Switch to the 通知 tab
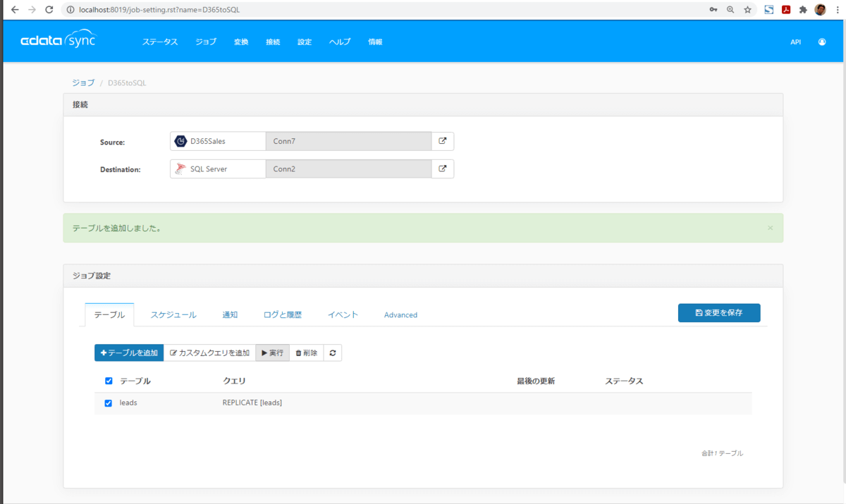 click(x=230, y=314)
